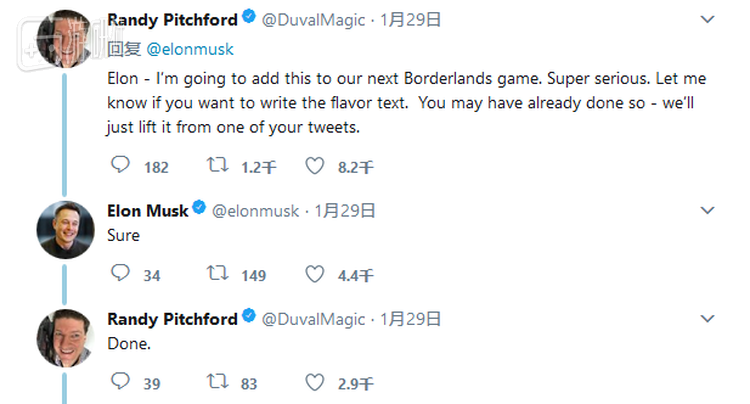Viewport: 750px width, 404px height.
Task: Click @DuvalMagic handle on 'Done.' tweet
Action: [x=314, y=319]
